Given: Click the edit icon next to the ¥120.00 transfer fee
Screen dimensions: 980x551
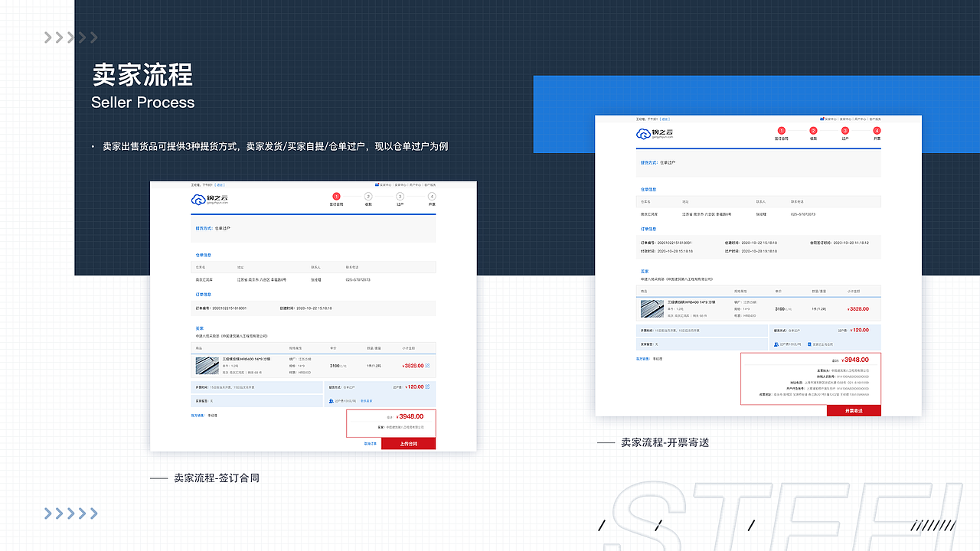Looking at the screenshot, I should [x=427, y=387].
